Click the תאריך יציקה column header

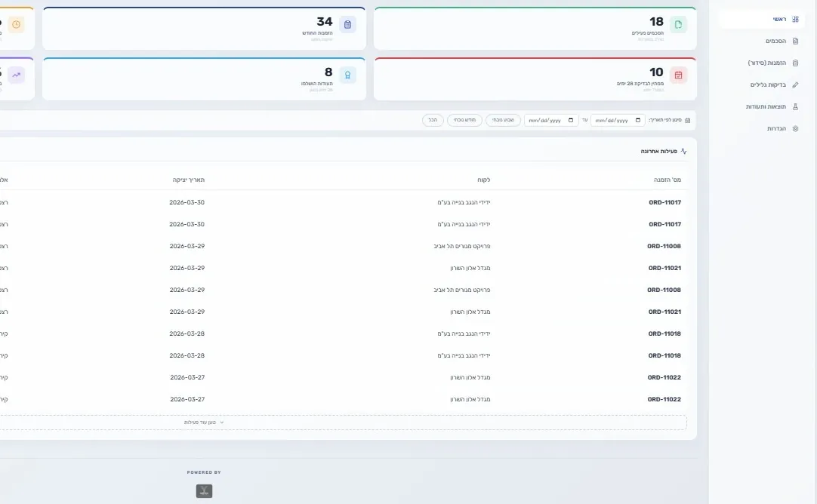tap(189, 180)
